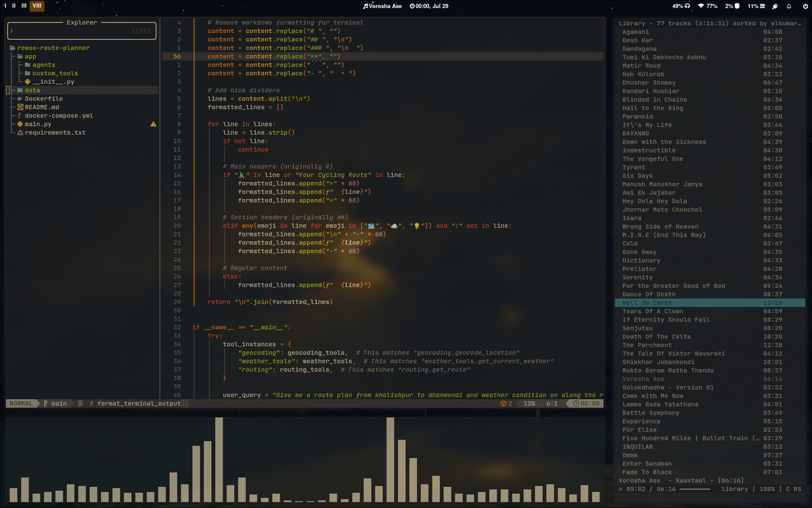Screen dimensions: 812x508
Task: Click the Vorosha Ase now-playing indicator
Action: click(x=382, y=5)
